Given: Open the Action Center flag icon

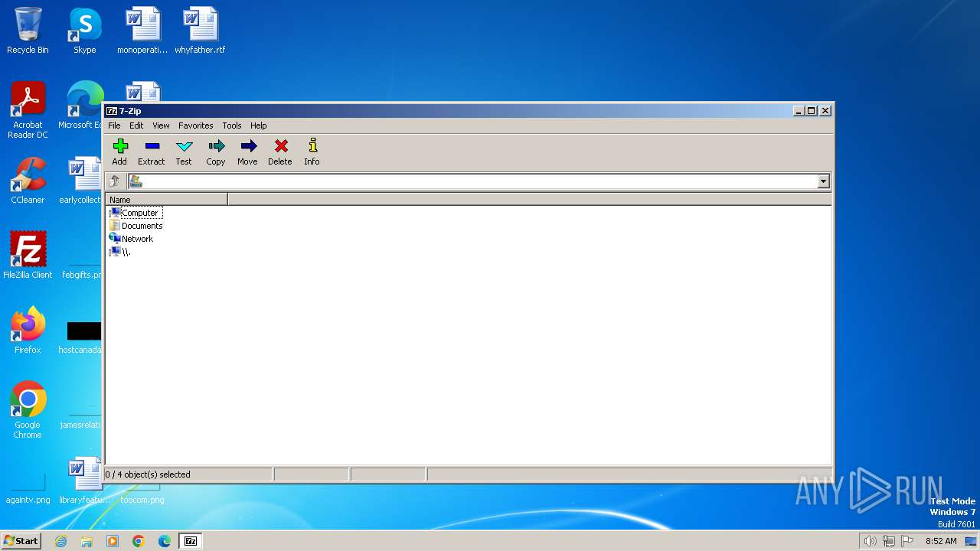Looking at the screenshot, I should click(907, 541).
